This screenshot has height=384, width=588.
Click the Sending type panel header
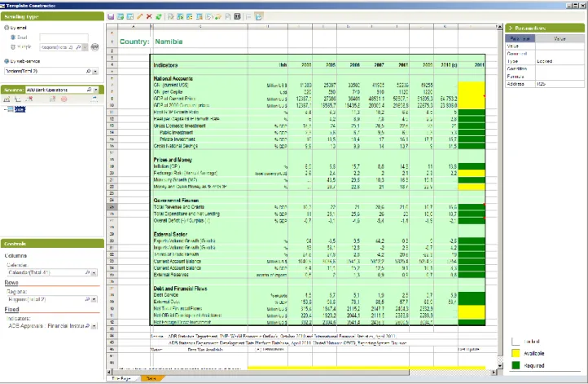(52, 16)
